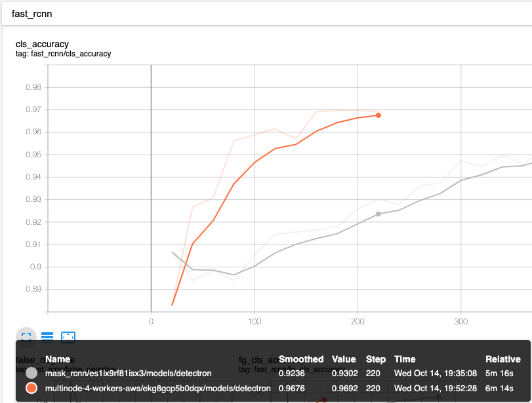532x403 pixels.
Task: Click the y-axis label 0.94
Action: 33,177
